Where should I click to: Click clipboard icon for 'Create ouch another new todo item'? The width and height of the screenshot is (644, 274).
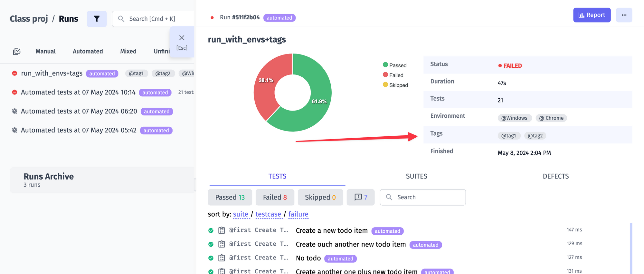pyautogui.click(x=222, y=244)
